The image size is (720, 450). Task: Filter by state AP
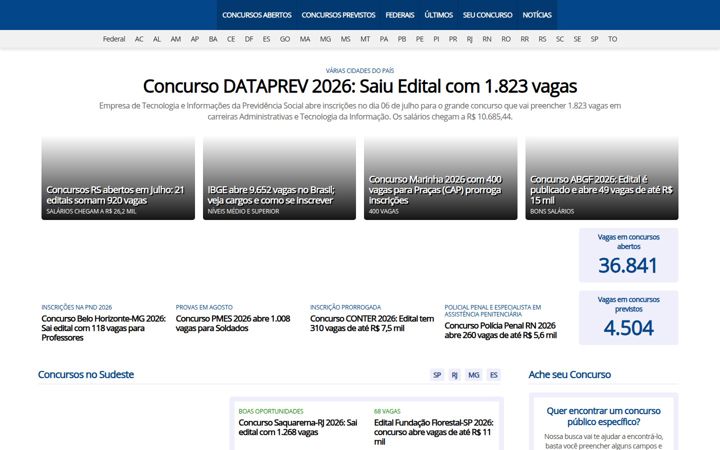[x=195, y=39]
